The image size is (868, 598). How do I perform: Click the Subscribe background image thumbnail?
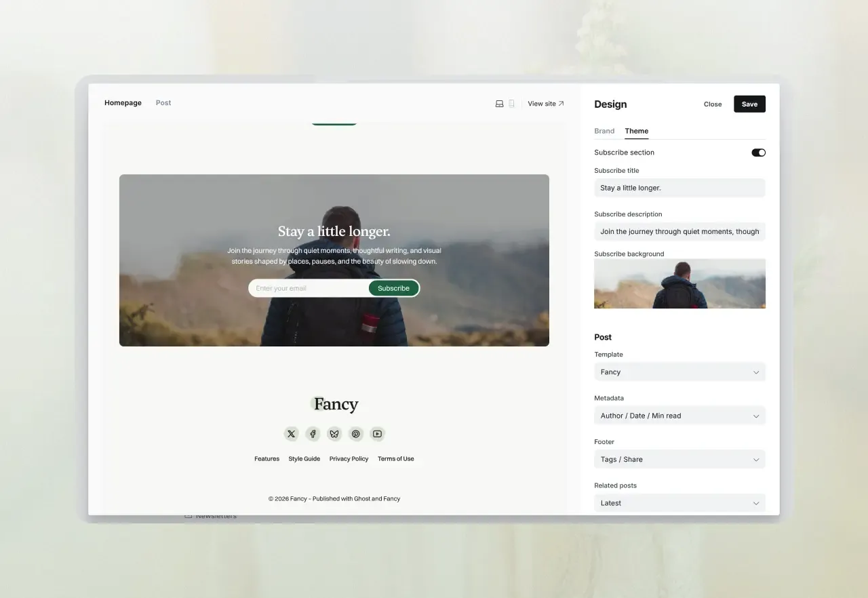click(x=679, y=283)
